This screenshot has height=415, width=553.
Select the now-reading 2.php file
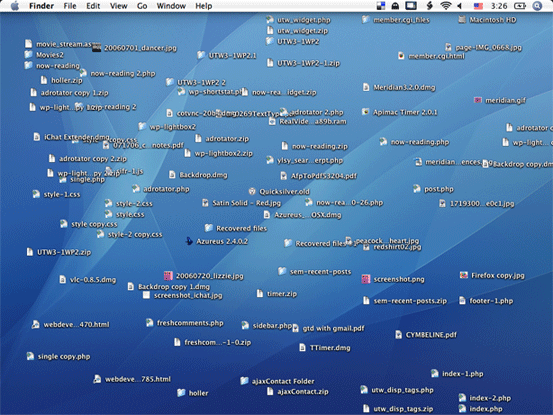(117, 73)
